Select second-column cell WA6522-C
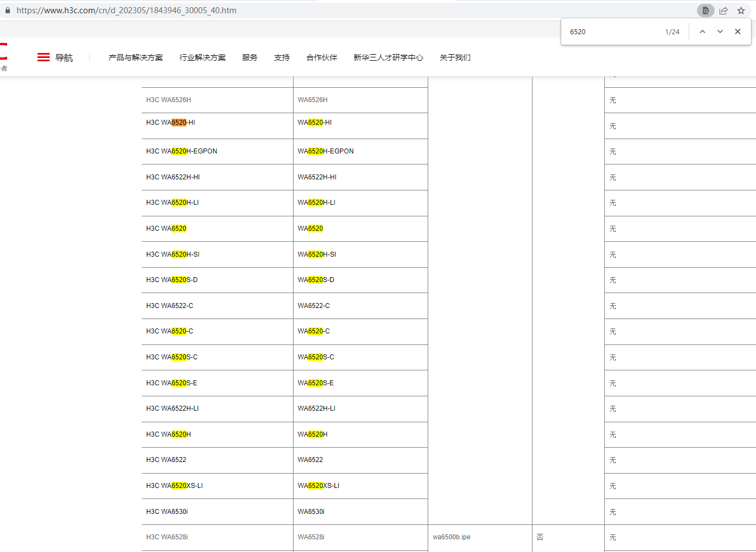756x552 pixels. (x=313, y=306)
